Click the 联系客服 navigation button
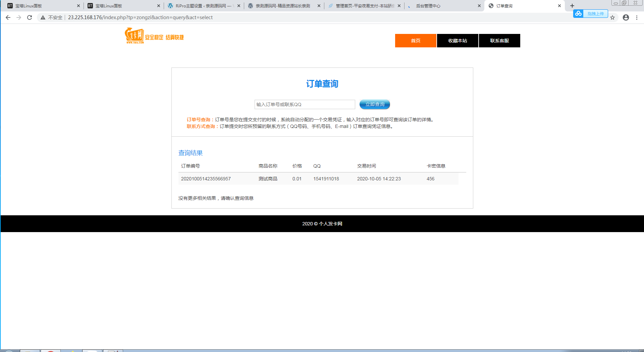644x352 pixels. click(x=499, y=41)
